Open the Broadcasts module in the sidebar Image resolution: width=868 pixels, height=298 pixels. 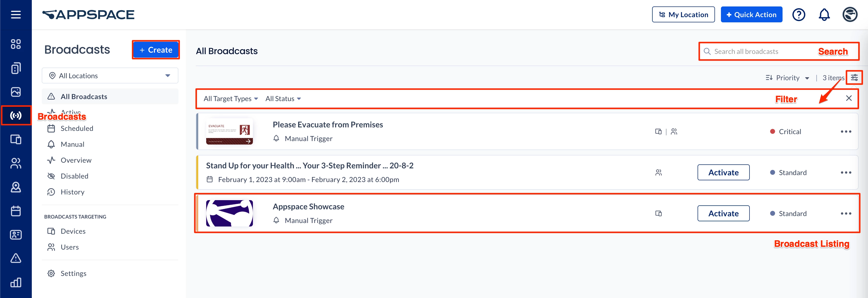coord(16,115)
